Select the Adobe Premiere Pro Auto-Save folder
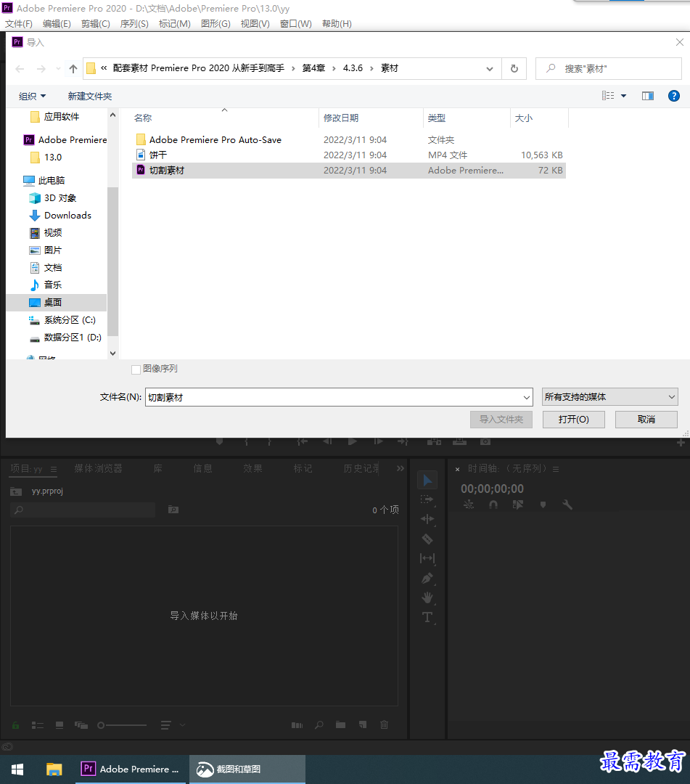Viewport: 690px width, 784px height. [349, 140]
